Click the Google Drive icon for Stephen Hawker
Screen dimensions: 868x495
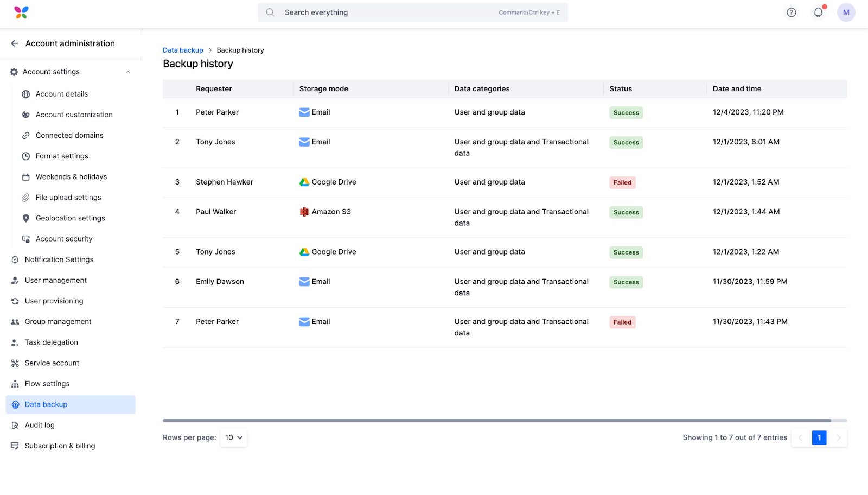(x=304, y=182)
